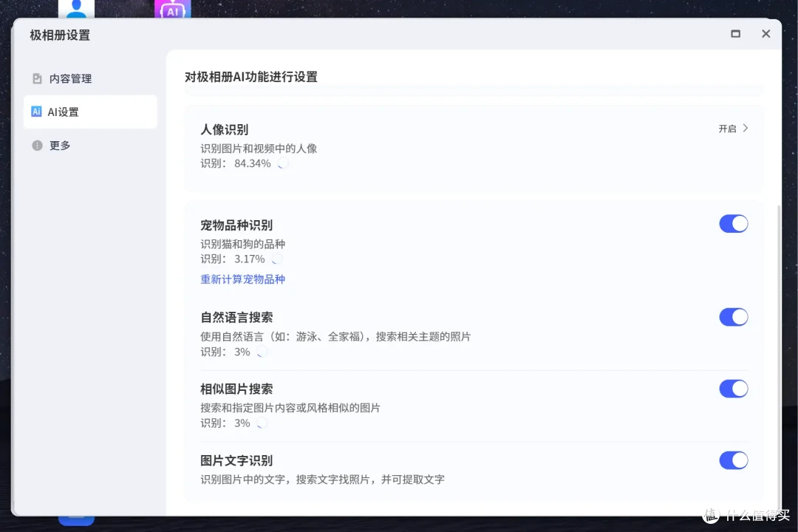Screen dimensions: 798x532
Task: Expand 人像识别 chevron arrow
Action: coord(745,129)
